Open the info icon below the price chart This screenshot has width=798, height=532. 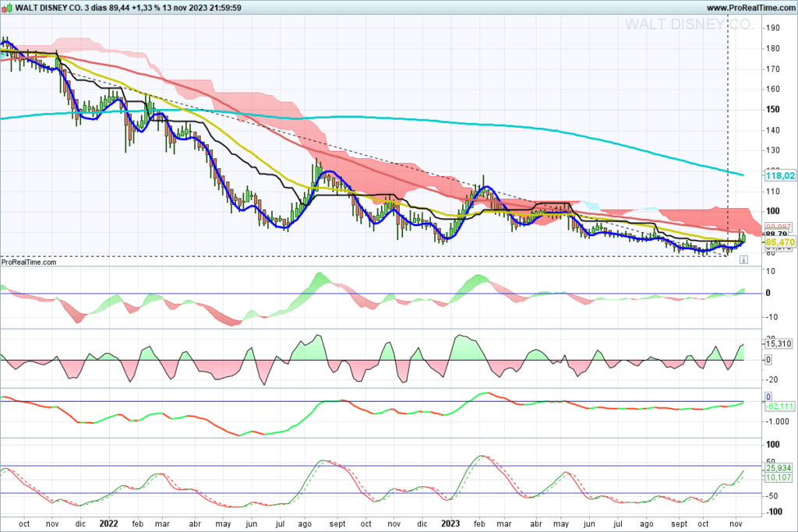pyautogui.click(x=743, y=260)
